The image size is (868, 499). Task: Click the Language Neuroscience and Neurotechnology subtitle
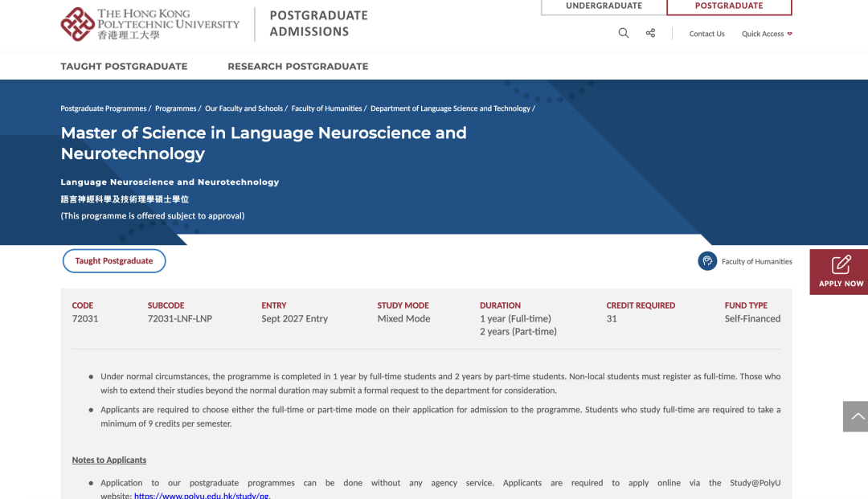tap(170, 182)
